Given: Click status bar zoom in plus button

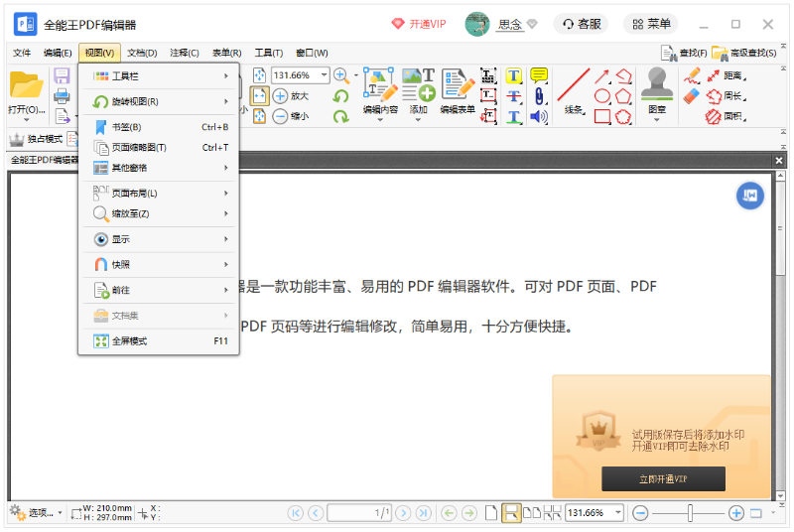Looking at the screenshot, I should [736, 513].
